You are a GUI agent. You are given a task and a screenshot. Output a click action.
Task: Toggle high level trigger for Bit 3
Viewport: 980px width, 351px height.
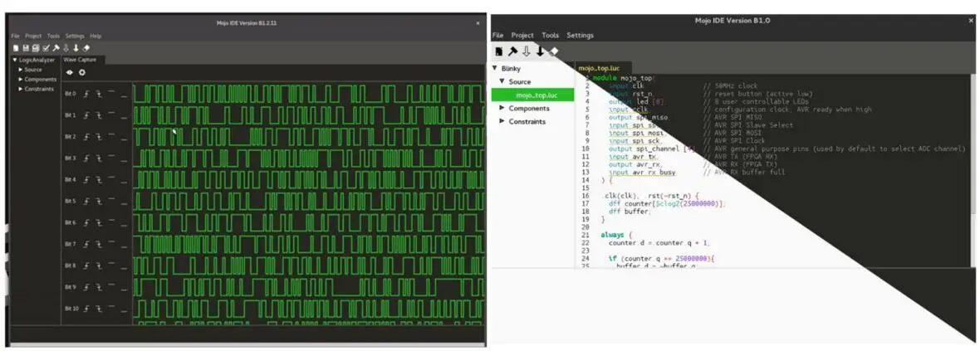pyautogui.click(x=111, y=155)
